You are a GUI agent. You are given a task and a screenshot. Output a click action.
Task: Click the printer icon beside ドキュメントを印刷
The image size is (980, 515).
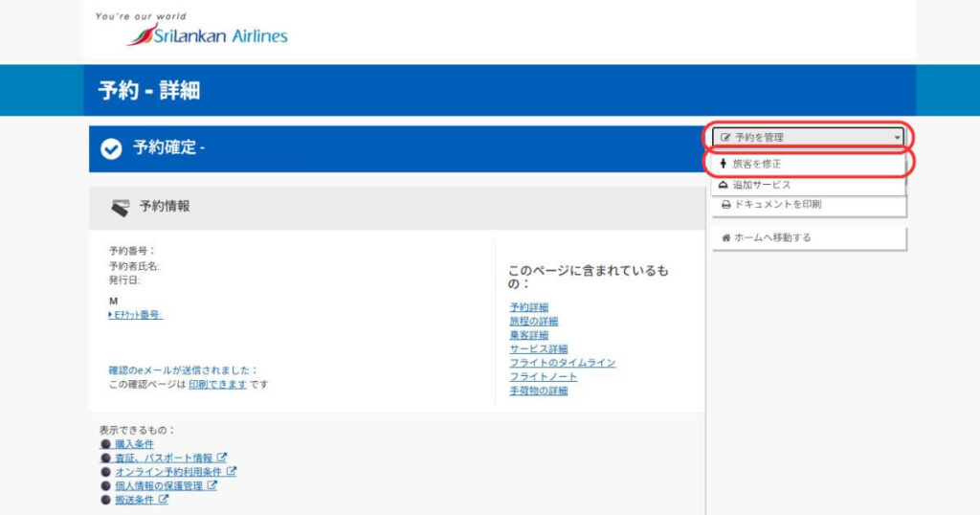pos(725,205)
